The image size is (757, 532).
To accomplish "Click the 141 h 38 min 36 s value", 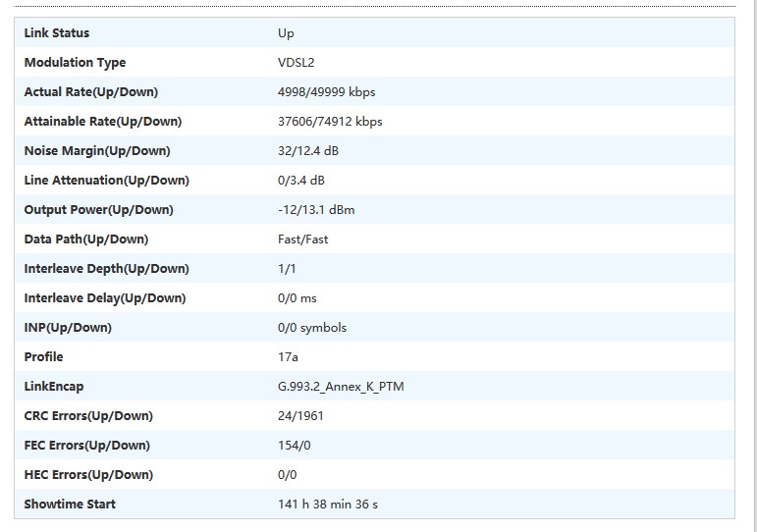I will pyautogui.click(x=328, y=504).
